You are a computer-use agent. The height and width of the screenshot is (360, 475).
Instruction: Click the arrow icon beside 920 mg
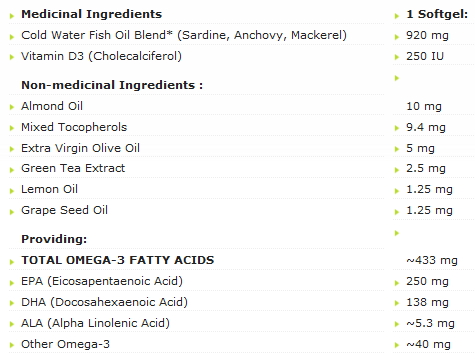(x=397, y=37)
